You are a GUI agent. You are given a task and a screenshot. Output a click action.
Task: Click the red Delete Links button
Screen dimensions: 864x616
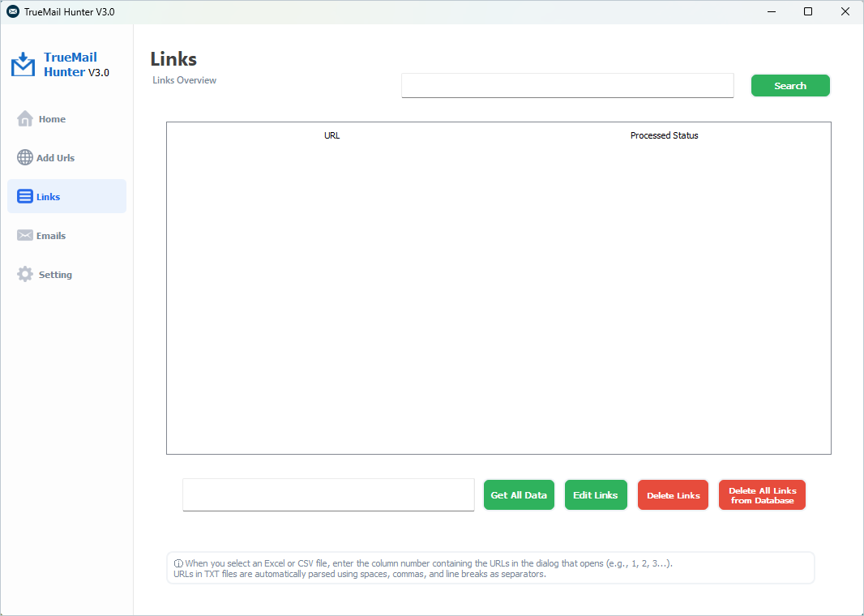tap(673, 494)
